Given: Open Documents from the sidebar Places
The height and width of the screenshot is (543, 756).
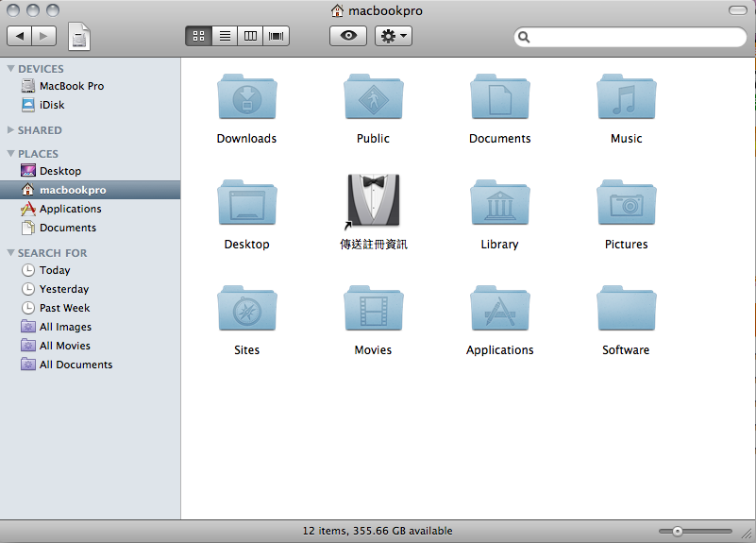Looking at the screenshot, I should tap(91, 228).
